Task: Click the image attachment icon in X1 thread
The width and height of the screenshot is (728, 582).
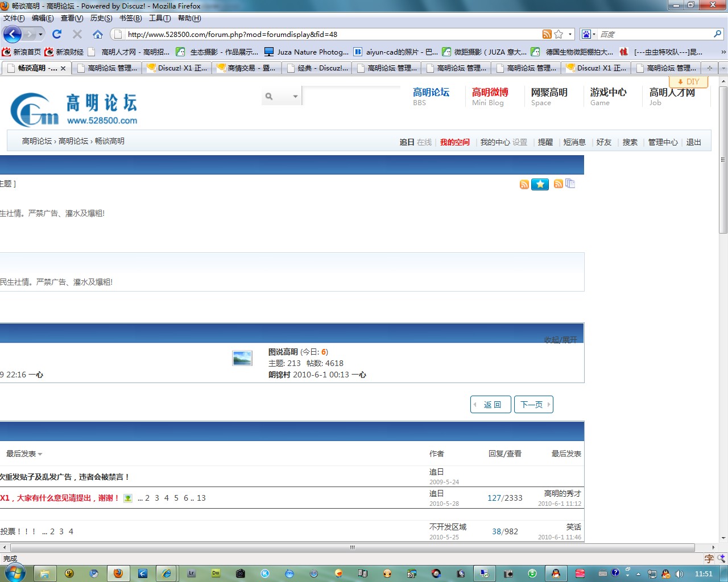Action: tap(128, 498)
